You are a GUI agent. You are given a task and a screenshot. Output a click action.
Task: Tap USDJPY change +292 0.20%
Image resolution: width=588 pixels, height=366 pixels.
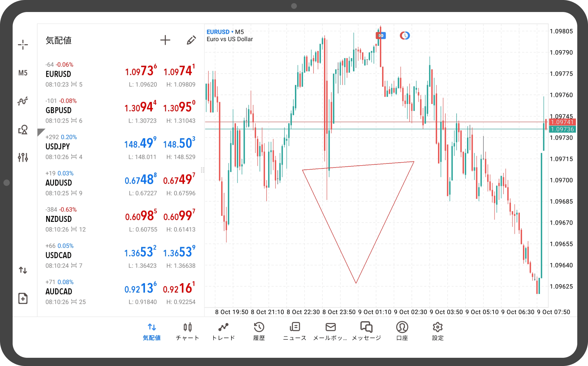(x=61, y=137)
